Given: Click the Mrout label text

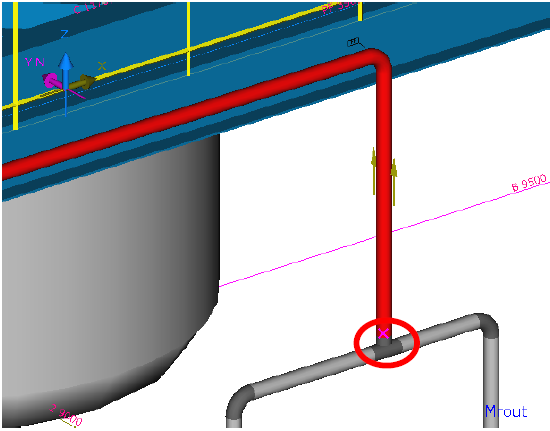Looking at the screenshot, I should point(506,411).
